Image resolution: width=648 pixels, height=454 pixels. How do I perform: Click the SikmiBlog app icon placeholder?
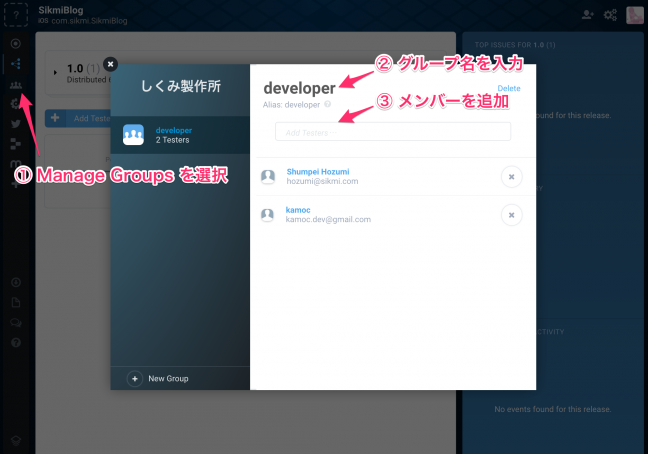(x=14, y=14)
